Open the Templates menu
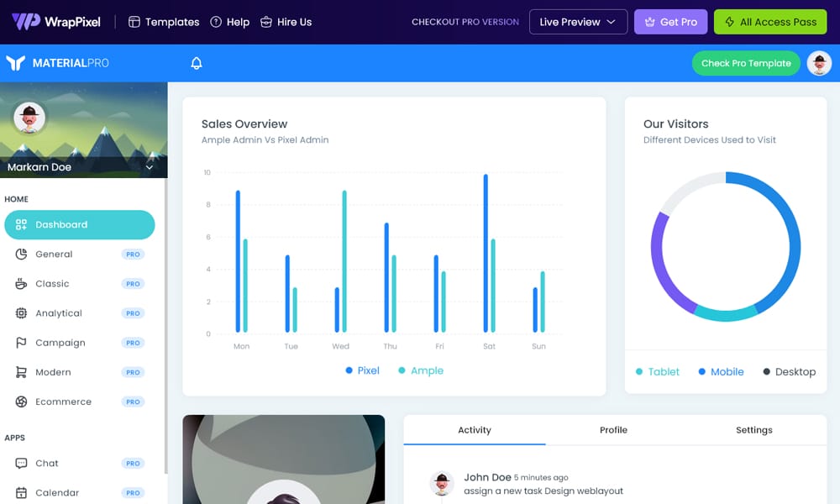This screenshot has height=504, width=840. point(164,22)
